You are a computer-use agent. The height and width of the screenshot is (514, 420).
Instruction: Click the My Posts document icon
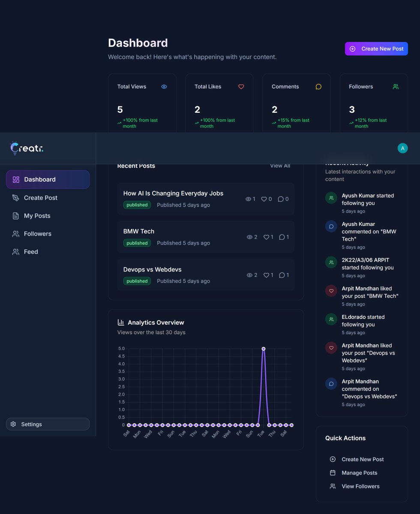pos(16,216)
